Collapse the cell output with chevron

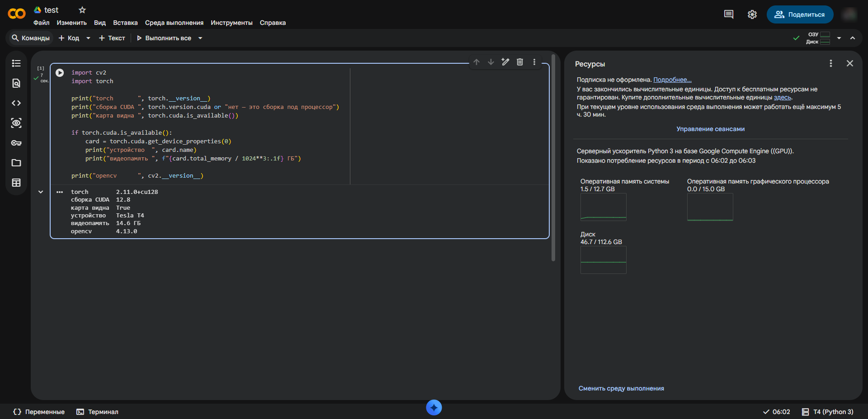(x=41, y=192)
